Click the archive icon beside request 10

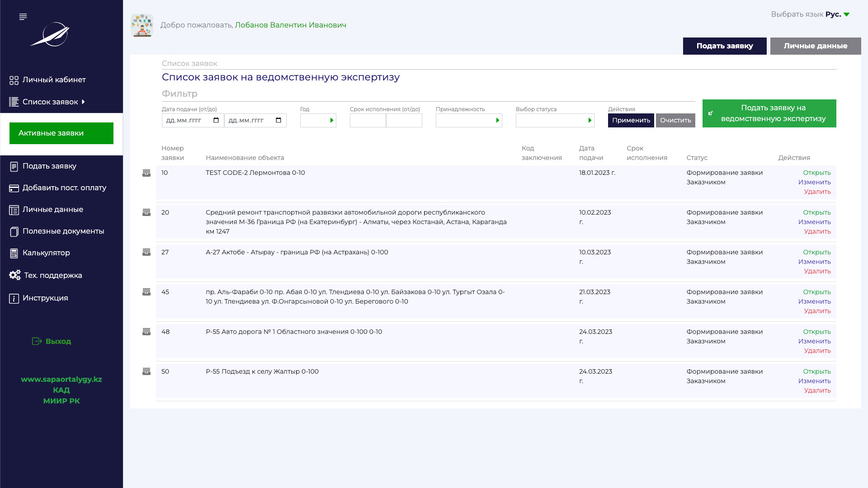[146, 173]
